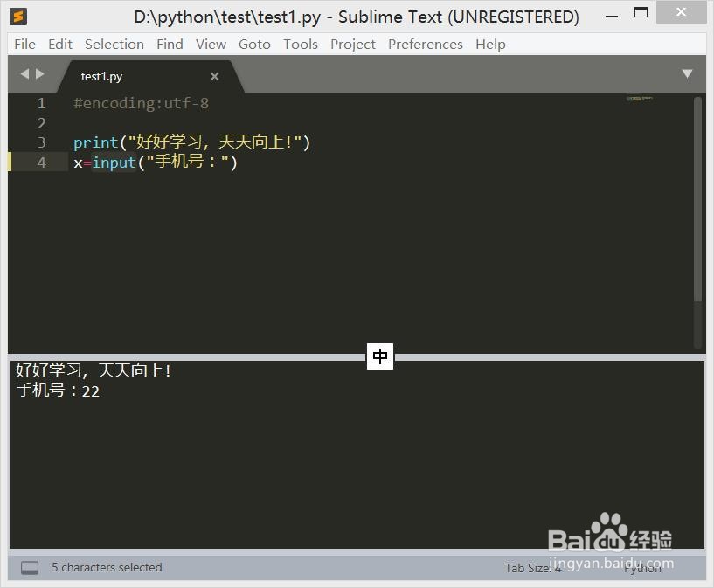Toggle the 中 input method indicator
The height and width of the screenshot is (588, 714).
(379, 356)
